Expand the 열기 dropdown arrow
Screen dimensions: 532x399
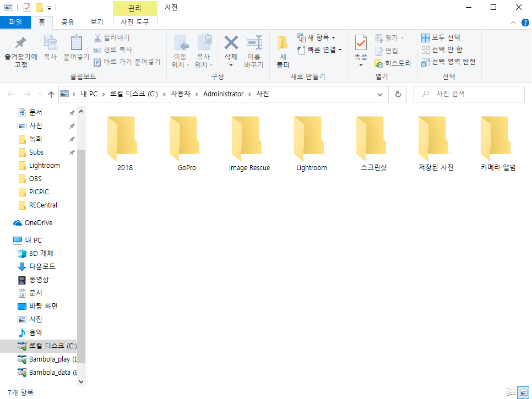click(x=403, y=38)
